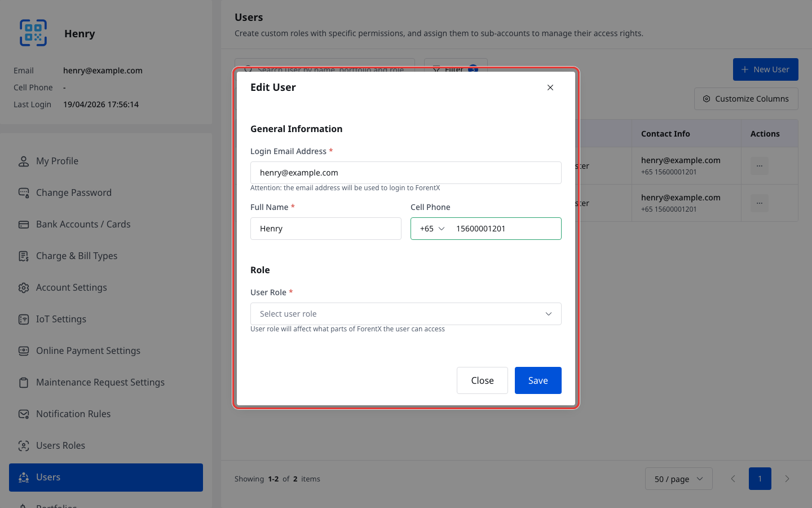Click the Customize Columns button
Image resolution: width=812 pixels, height=508 pixels.
coord(746,99)
